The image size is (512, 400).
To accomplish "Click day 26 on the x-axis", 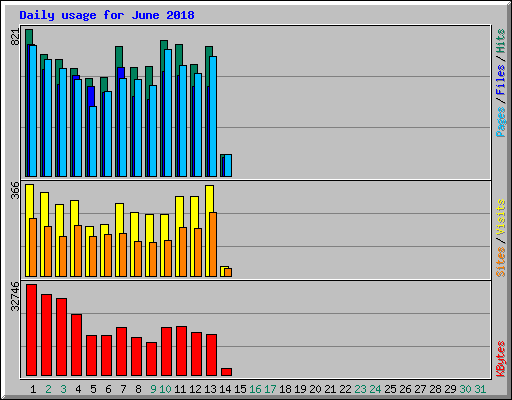I will point(405,389).
